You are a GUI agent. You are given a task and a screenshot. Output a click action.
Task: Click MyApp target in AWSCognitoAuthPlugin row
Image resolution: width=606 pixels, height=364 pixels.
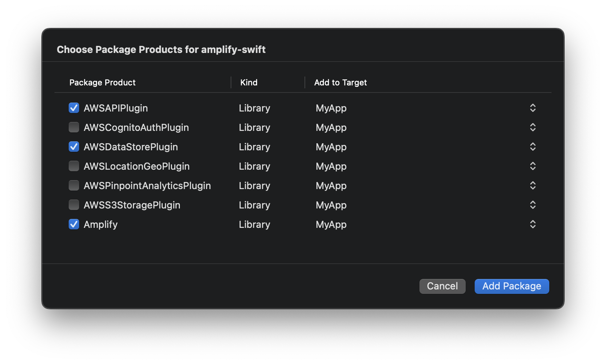coord(331,128)
